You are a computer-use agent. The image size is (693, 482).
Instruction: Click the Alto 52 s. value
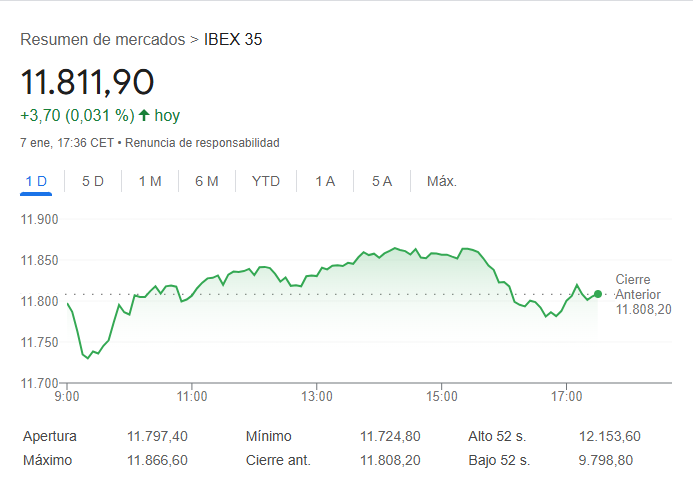609,436
